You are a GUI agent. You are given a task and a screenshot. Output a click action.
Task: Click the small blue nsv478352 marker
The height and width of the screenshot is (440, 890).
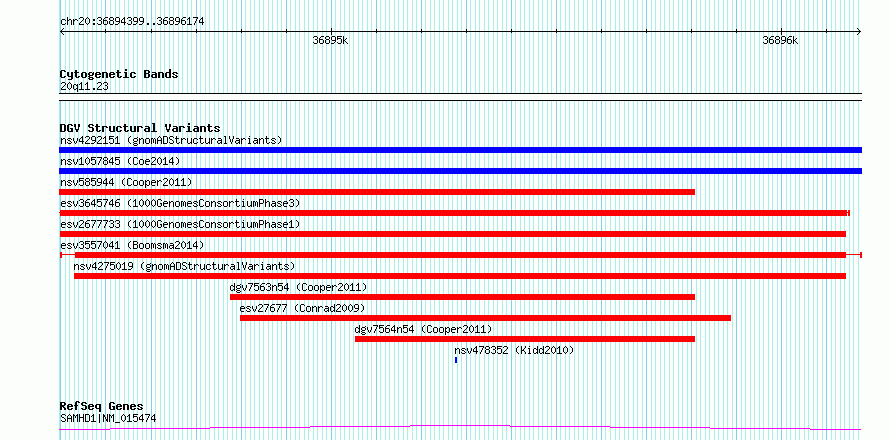[x=456, y=360]
